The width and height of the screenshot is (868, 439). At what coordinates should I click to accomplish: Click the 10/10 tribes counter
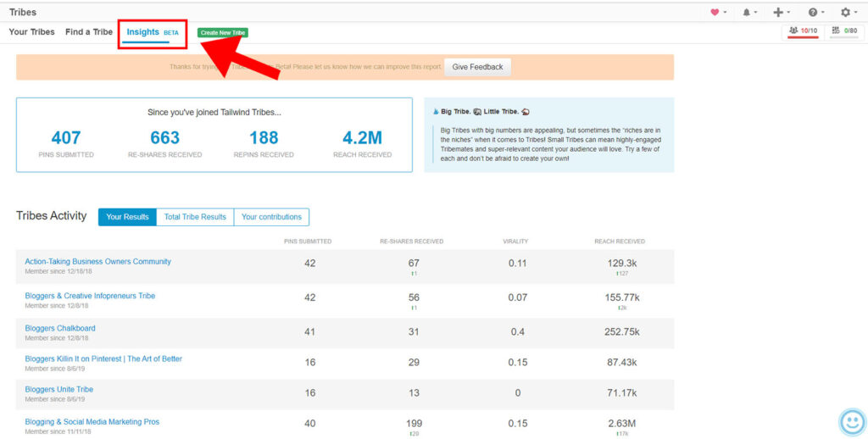(804, 31)
